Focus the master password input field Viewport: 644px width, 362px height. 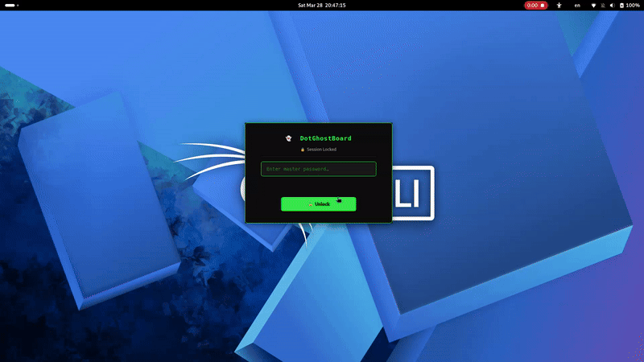tap(318, 169)
